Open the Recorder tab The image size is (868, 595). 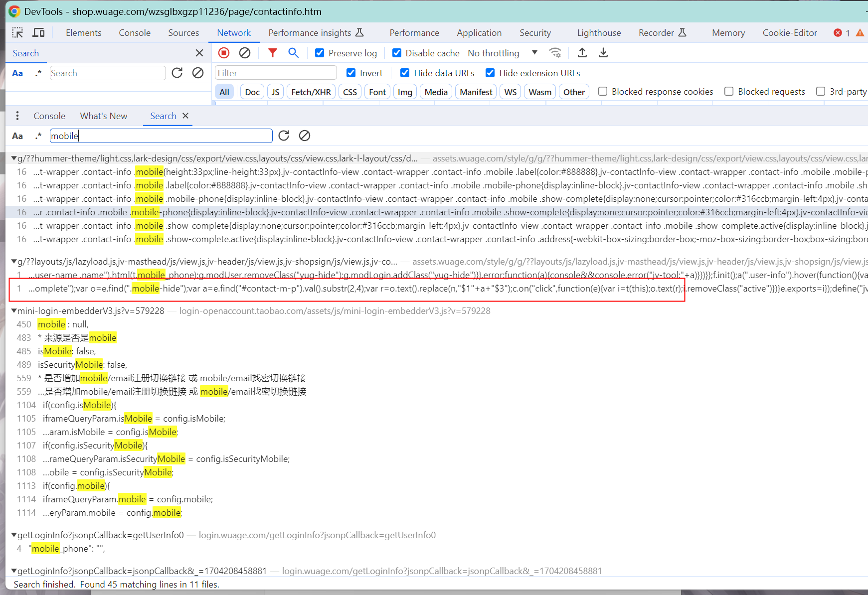click(663, 33)
